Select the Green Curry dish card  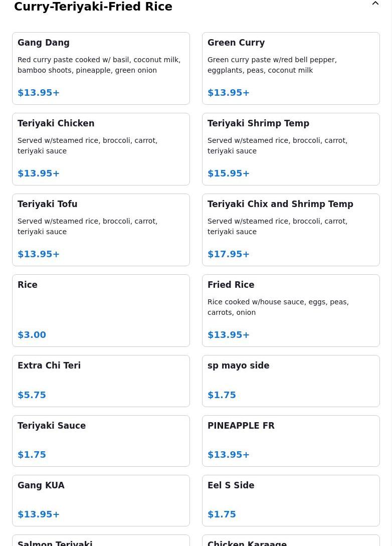(291, 68)
